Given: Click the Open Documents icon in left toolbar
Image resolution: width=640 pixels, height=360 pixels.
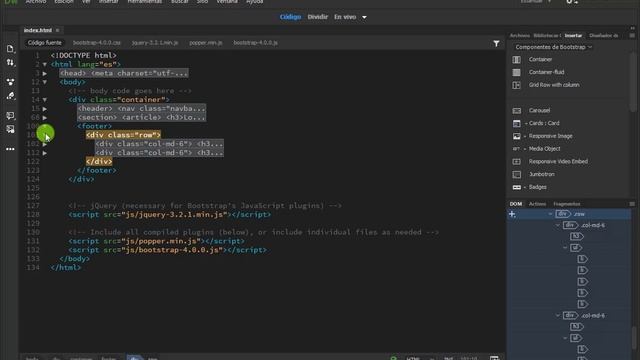Looking at the screenshot, I should (10, 49).
